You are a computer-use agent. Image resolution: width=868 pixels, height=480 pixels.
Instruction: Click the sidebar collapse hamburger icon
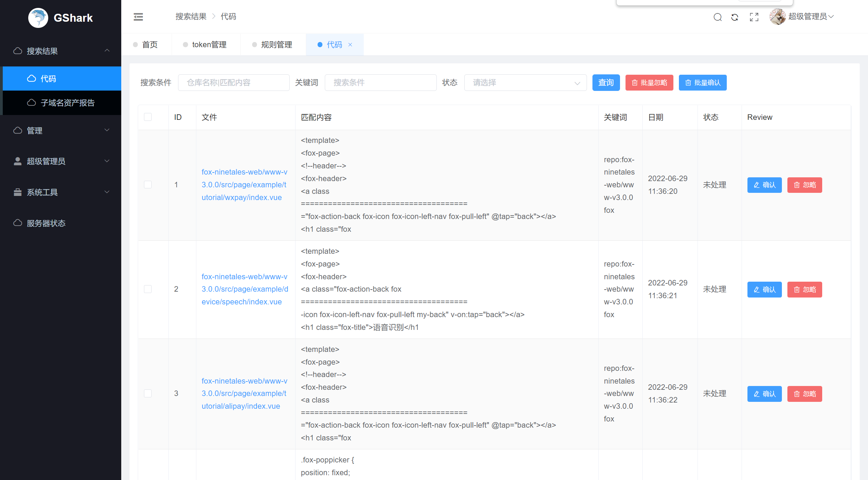138,17
